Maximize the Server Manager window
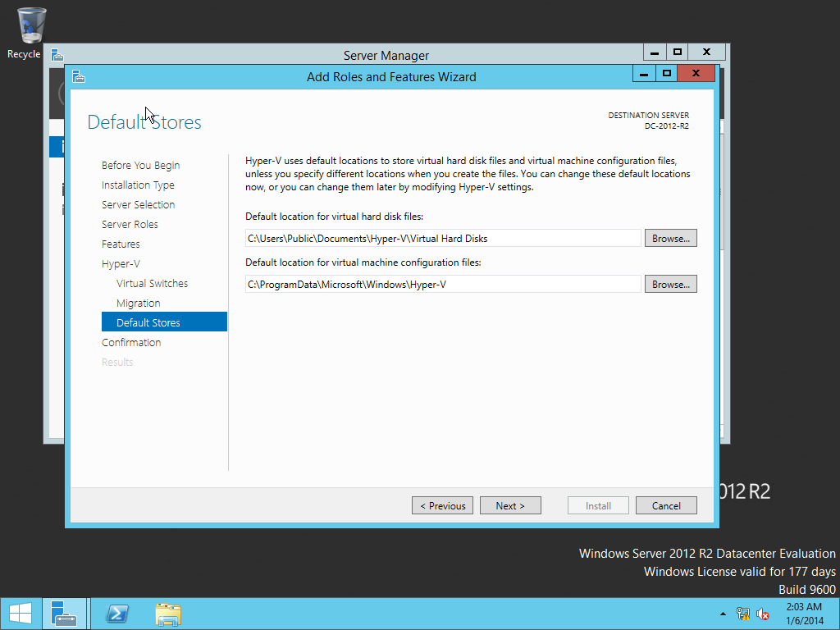The height and width of the screenshot is (630, 840). pos(677,52)
